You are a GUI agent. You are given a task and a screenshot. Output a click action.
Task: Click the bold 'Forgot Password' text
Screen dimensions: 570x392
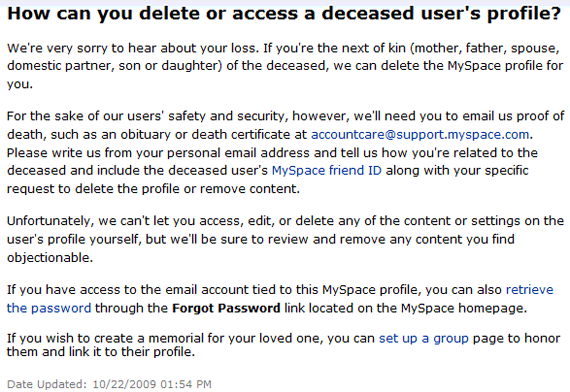pyautogui.click(x=226, y=308)
